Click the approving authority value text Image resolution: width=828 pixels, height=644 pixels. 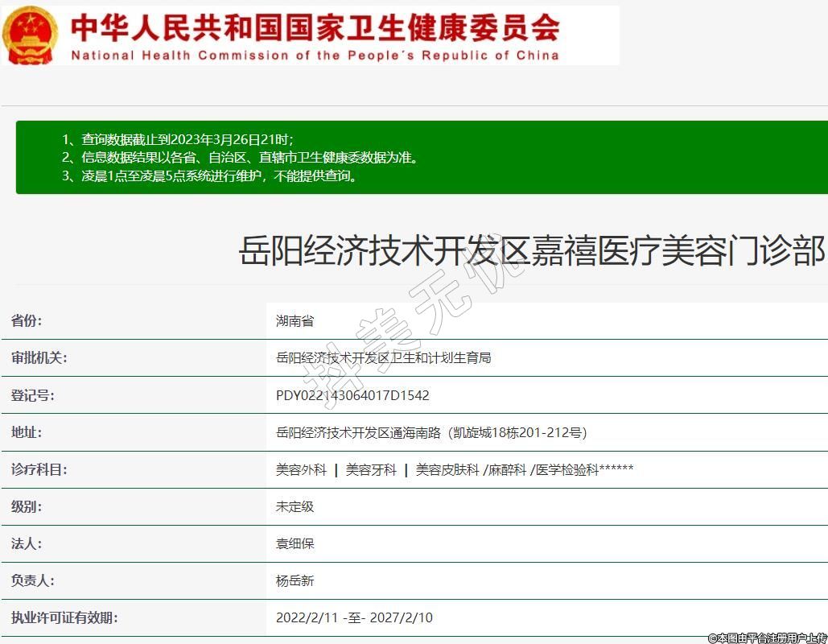(383, 357)
